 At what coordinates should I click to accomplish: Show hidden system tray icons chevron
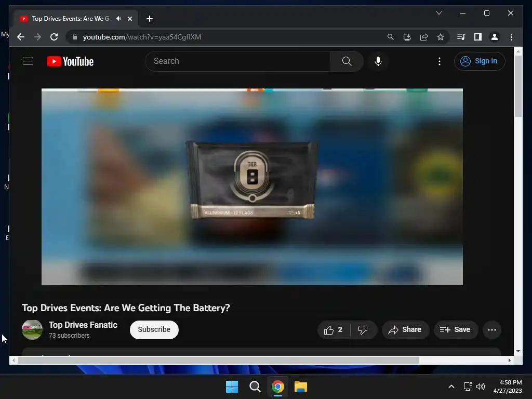[451, 387]
